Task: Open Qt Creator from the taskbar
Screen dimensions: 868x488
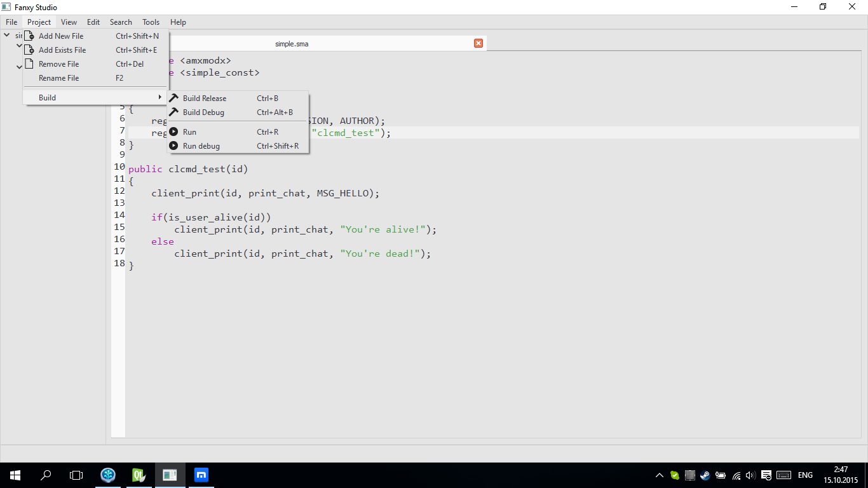Action: pos(139,475)
